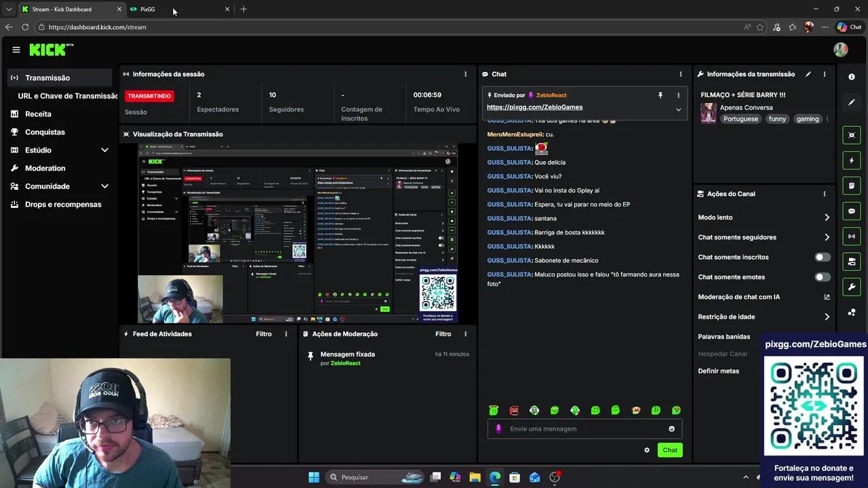The image size is (868, 488).
Task: Open Feed de Atividades three-dot menu
Action: [286, 334]
